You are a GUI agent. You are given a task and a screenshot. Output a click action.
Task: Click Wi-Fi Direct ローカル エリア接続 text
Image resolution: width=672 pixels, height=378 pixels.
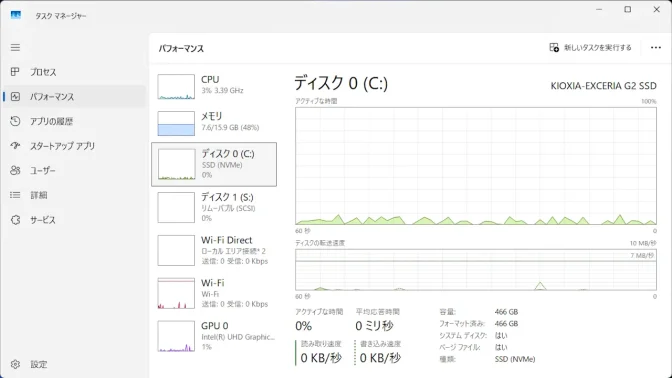(x=234, y=251)
